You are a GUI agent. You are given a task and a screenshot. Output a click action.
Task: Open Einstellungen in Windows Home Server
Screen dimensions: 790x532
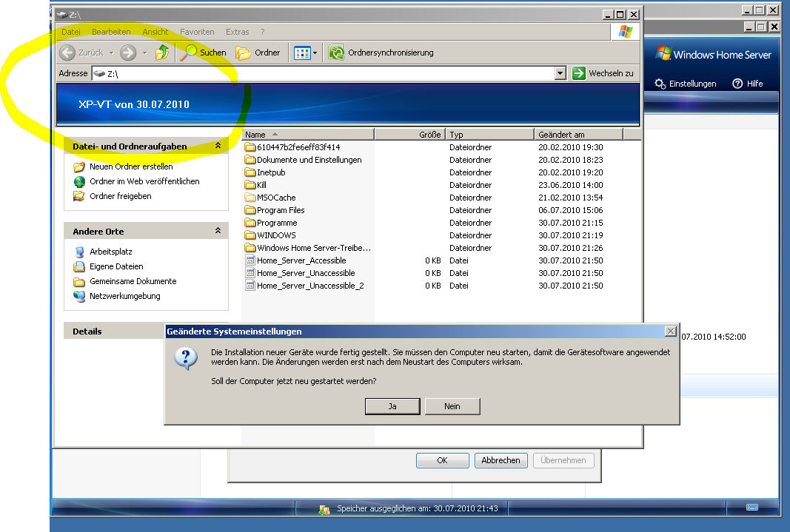click(x=686, y=84)
